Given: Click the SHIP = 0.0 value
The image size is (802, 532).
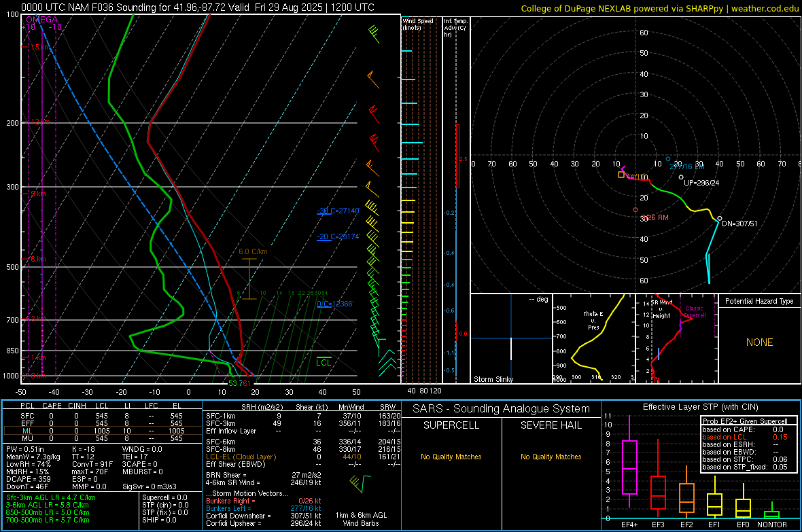Looking at the screenshot, I should coord(159,520).
